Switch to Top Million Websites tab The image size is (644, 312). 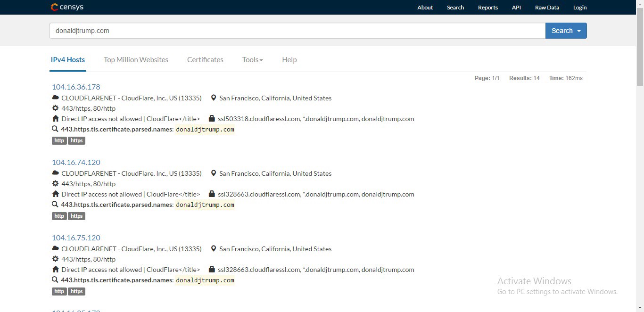[x=136, y=60]
